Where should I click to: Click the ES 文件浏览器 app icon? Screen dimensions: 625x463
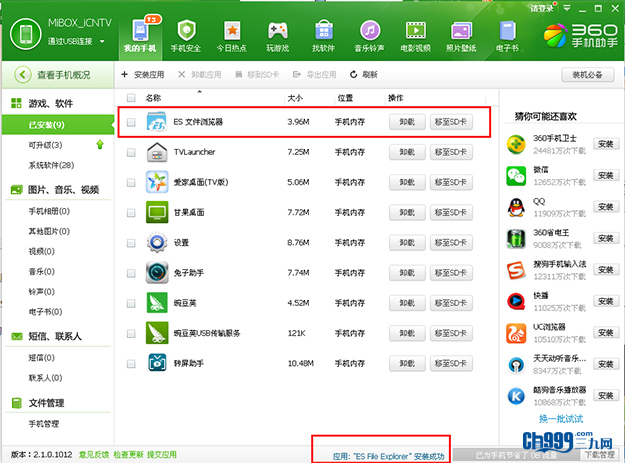157,123
